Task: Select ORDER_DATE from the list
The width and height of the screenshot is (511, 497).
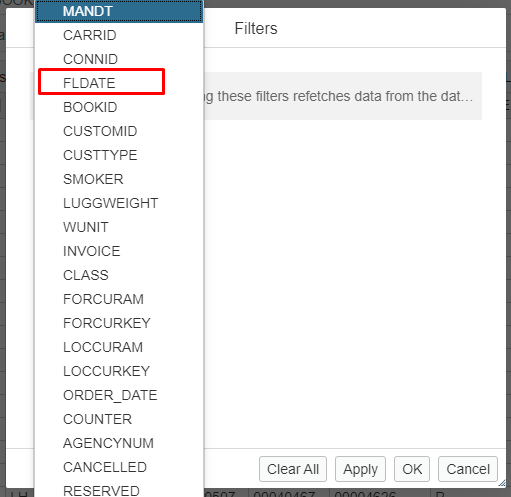Action: 119,395
